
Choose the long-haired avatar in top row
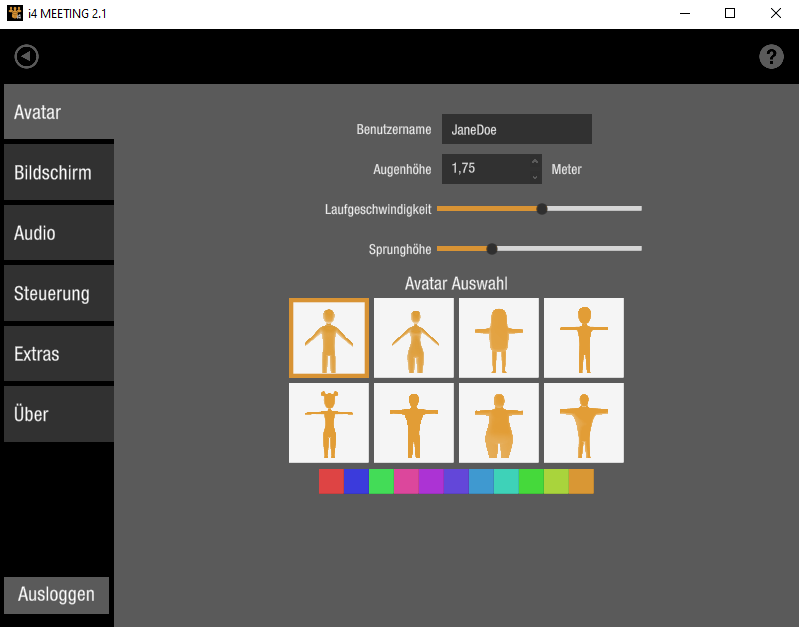(499, 338)
